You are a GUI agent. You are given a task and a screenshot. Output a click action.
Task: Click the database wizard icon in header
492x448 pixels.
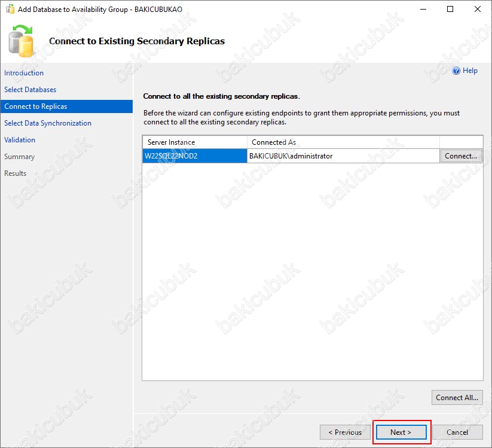(22, 41)
